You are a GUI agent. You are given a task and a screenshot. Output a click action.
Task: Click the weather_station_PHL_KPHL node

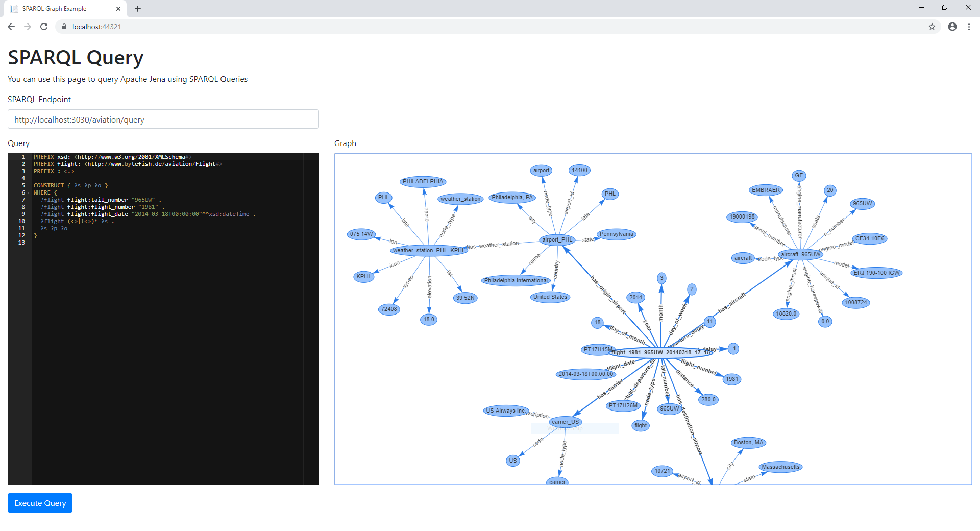429,250
